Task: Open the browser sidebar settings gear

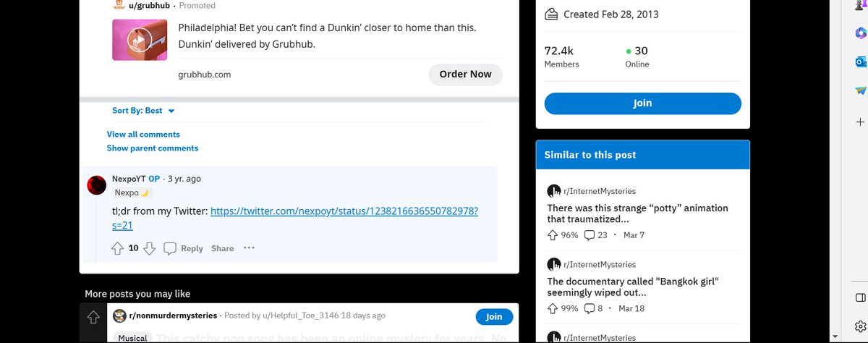Action: click(x=860, y=326)
